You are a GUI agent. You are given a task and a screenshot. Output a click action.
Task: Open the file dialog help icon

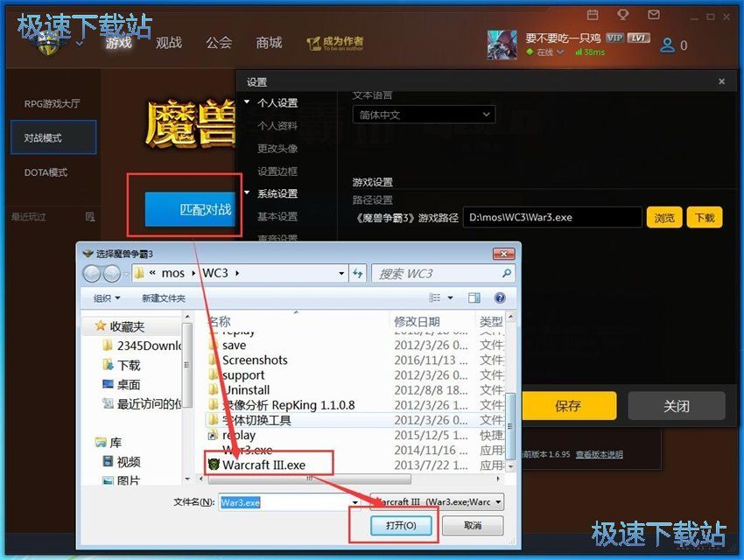pos(500,297)
